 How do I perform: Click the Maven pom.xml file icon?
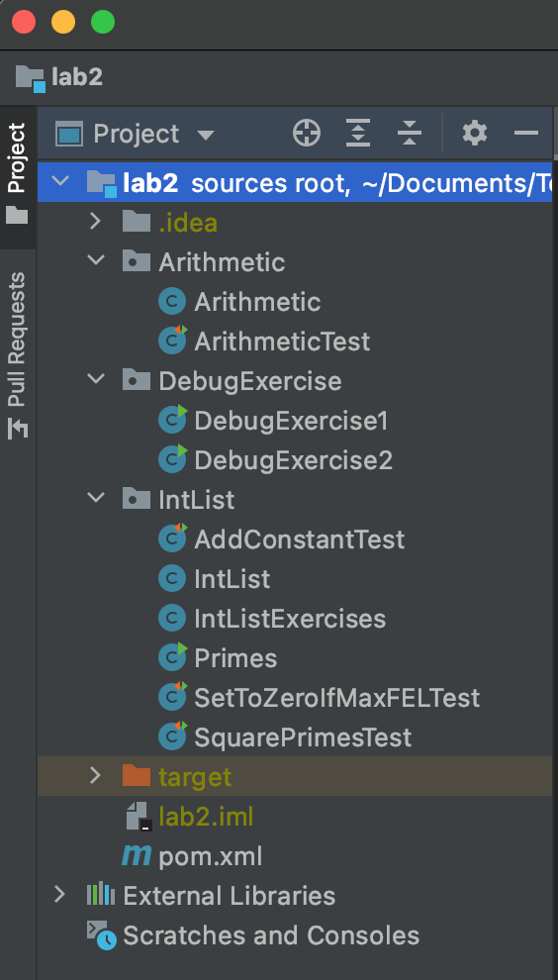(137, 855)
